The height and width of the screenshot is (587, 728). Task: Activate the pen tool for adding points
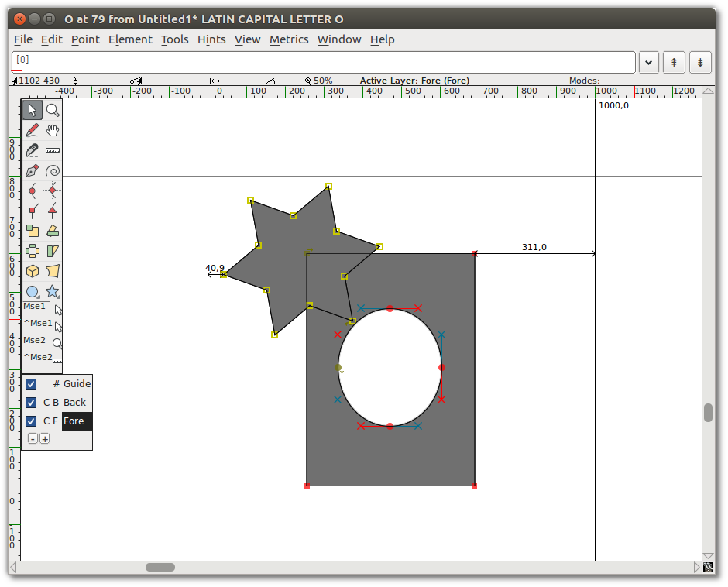[33, 170]
